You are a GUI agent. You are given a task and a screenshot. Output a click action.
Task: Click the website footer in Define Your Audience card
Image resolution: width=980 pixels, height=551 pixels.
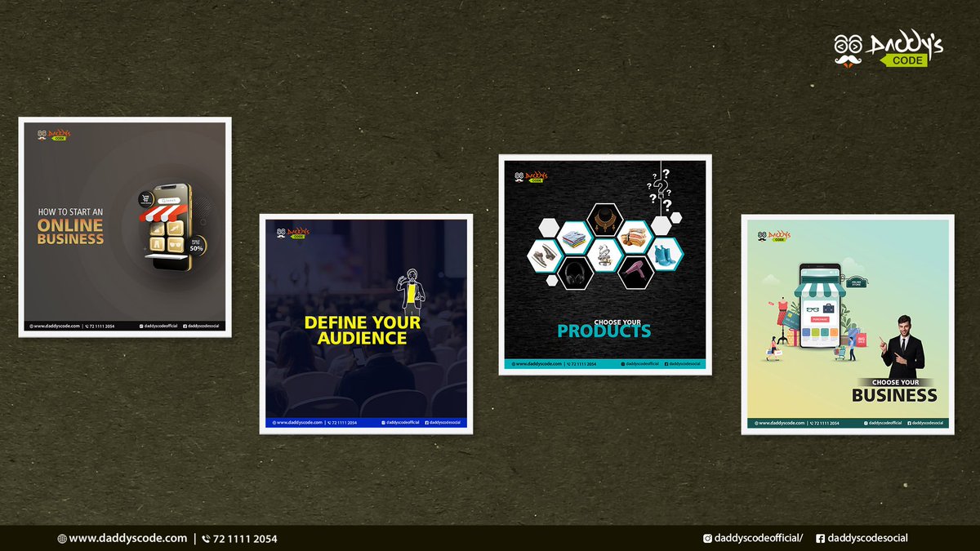[x=366, y=423]
